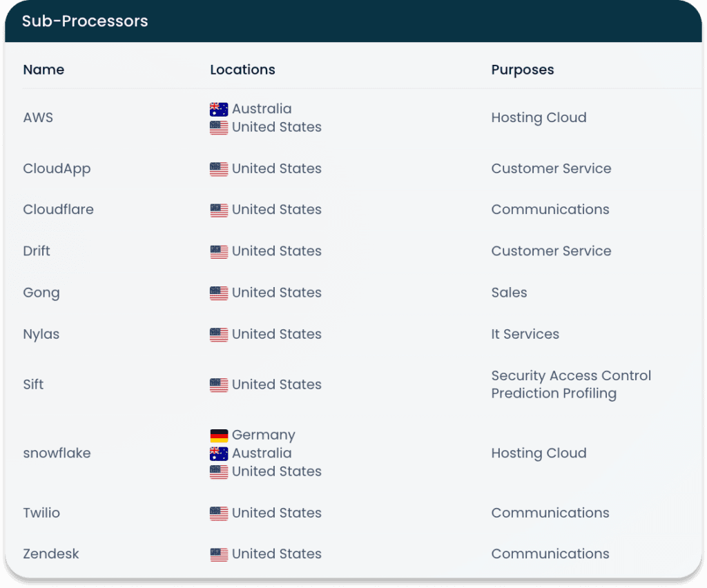Click the Locations column header
The height and width of the screenshot is (588, 707).
click(242, 70)
